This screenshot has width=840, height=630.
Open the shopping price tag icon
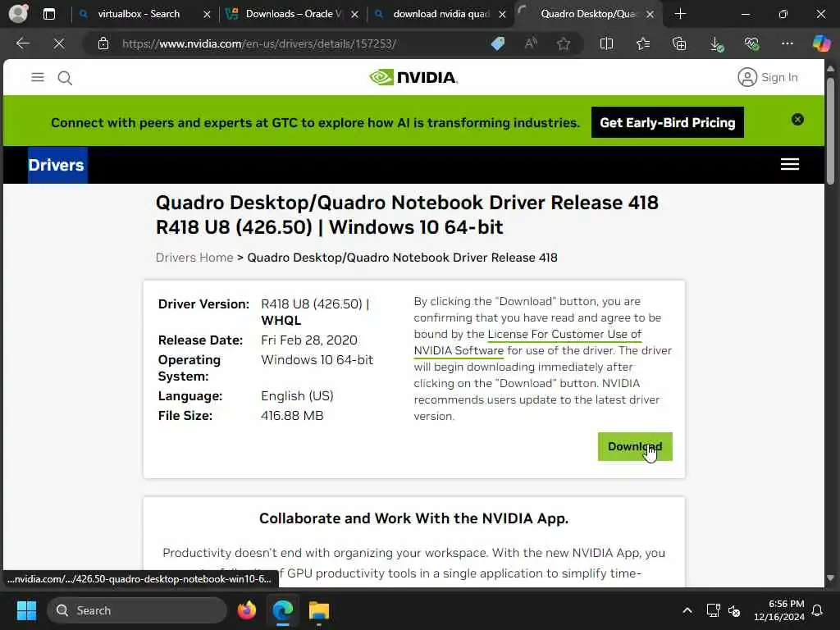(498, 43)
